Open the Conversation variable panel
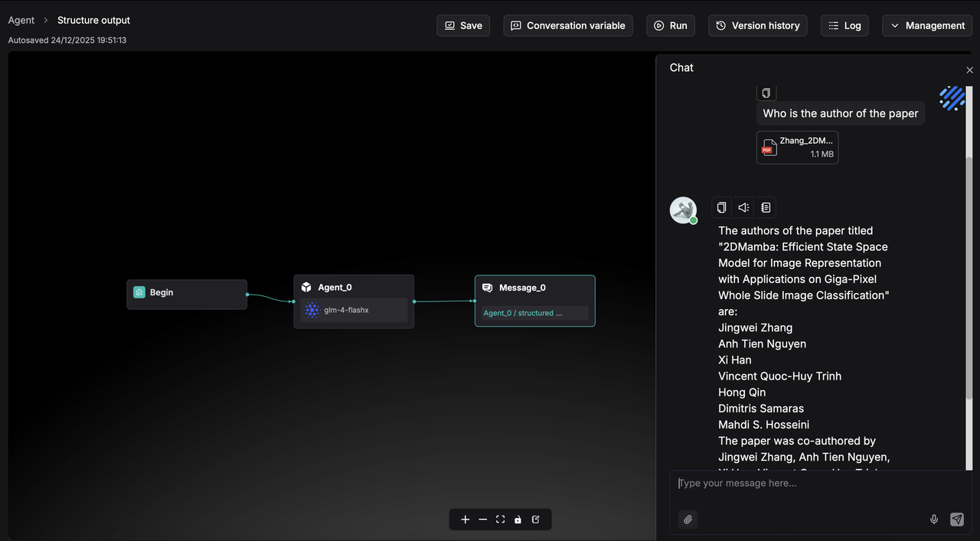Screen dimensions: 980x541 (568, 25)
